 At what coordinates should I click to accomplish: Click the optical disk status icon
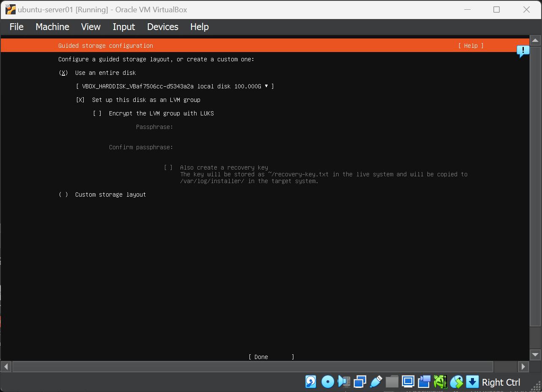pos(328,382)
